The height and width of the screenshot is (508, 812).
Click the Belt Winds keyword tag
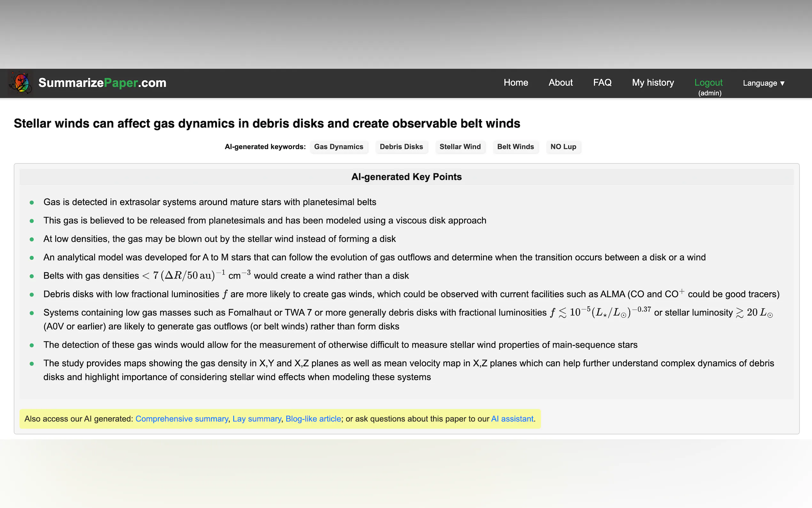coord(515,147)
